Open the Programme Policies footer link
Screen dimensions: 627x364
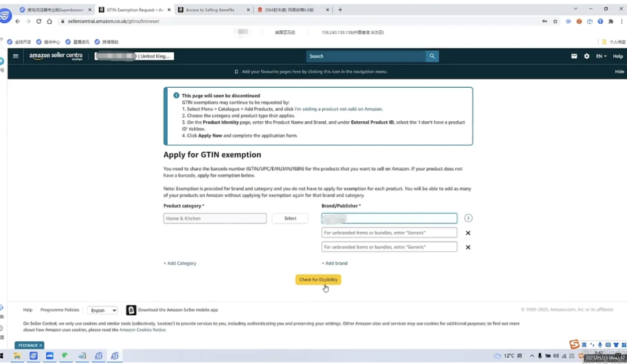60,309
